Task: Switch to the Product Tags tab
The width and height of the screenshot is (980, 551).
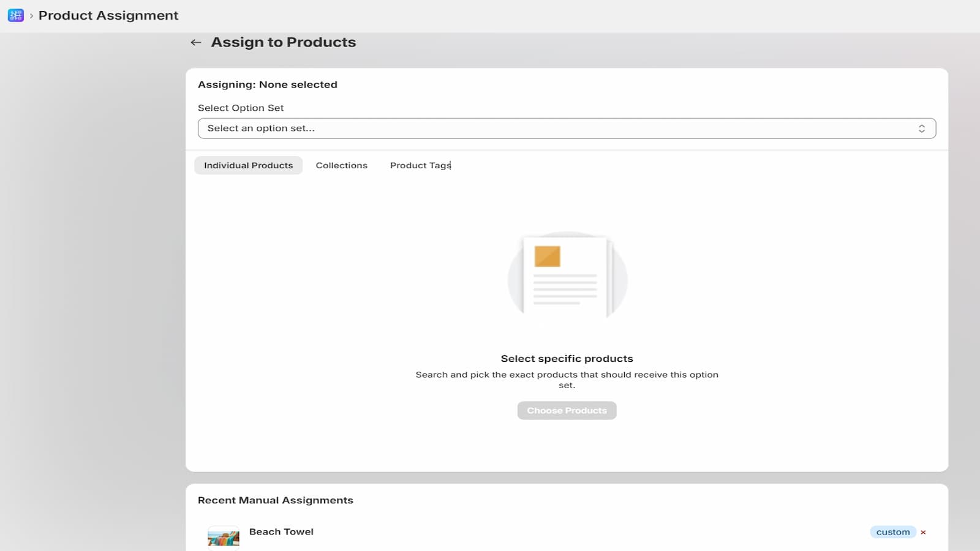Action: (x=421, y=165)
